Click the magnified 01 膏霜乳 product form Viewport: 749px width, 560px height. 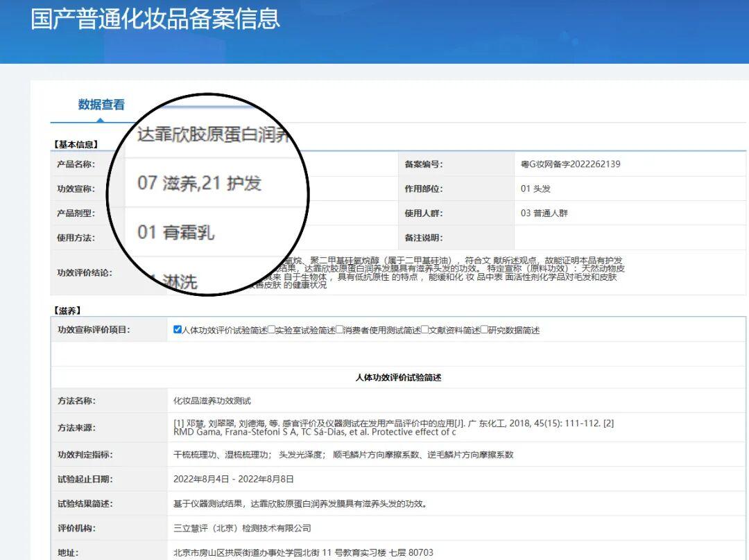[175, 231]
